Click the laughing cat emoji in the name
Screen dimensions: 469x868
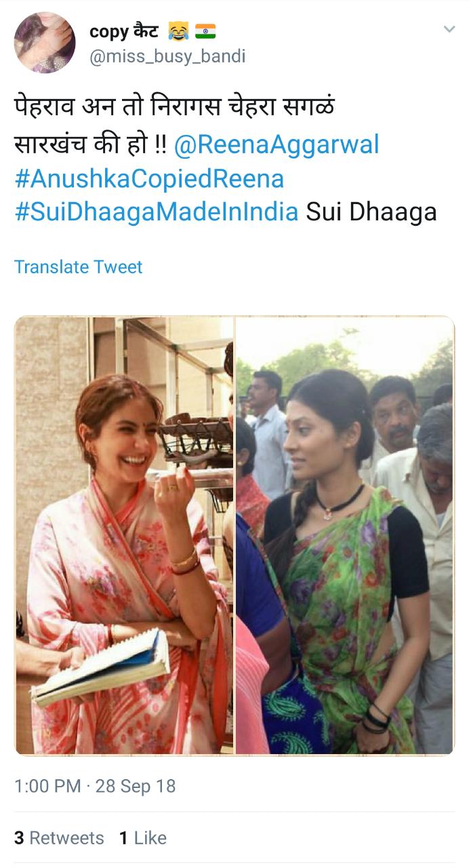[178, 31]
